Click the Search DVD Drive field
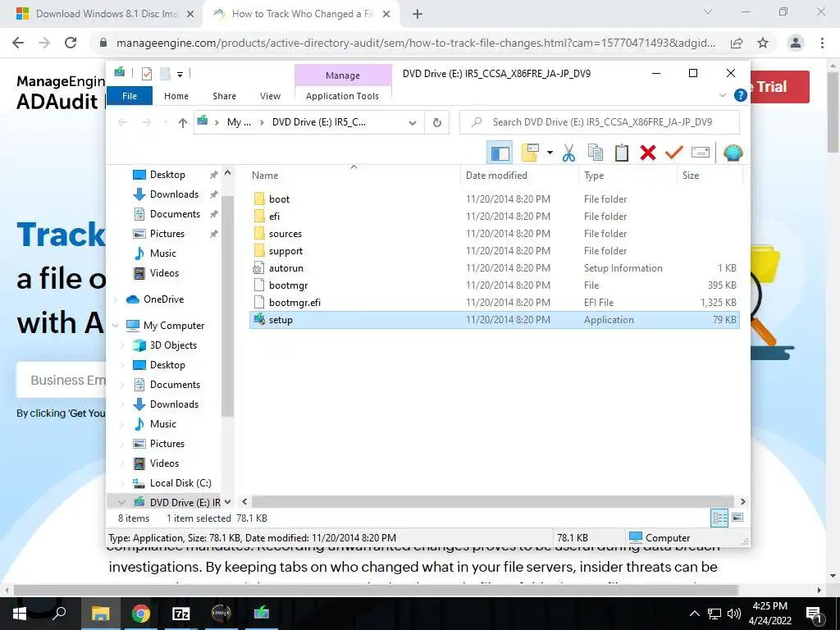This screenshot has width=840, height=630. coord(600,122)
